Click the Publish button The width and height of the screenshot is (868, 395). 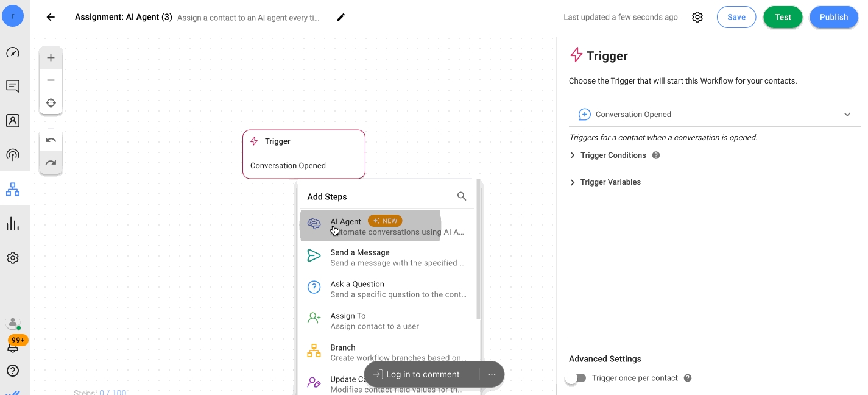pyautogui.click(x=833, y=17)
